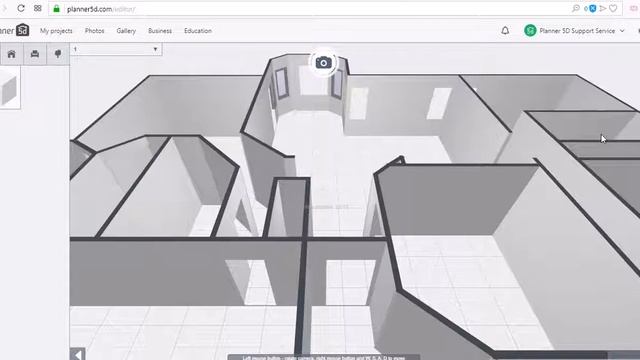Click the green user avatar icon

pos(530,30)
